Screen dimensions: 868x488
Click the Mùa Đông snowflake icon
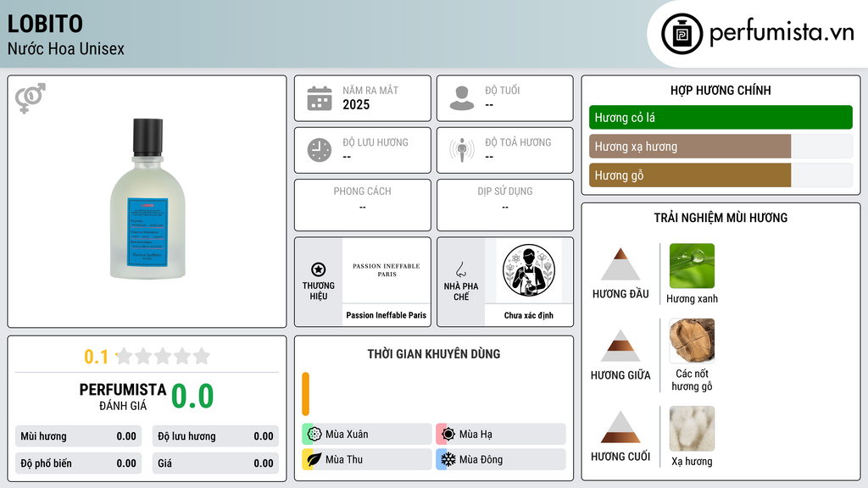pos(448,459)
